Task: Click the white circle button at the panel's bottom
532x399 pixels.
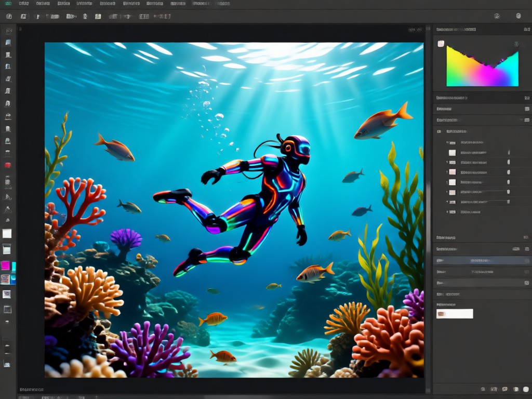Action: (526, 389)
